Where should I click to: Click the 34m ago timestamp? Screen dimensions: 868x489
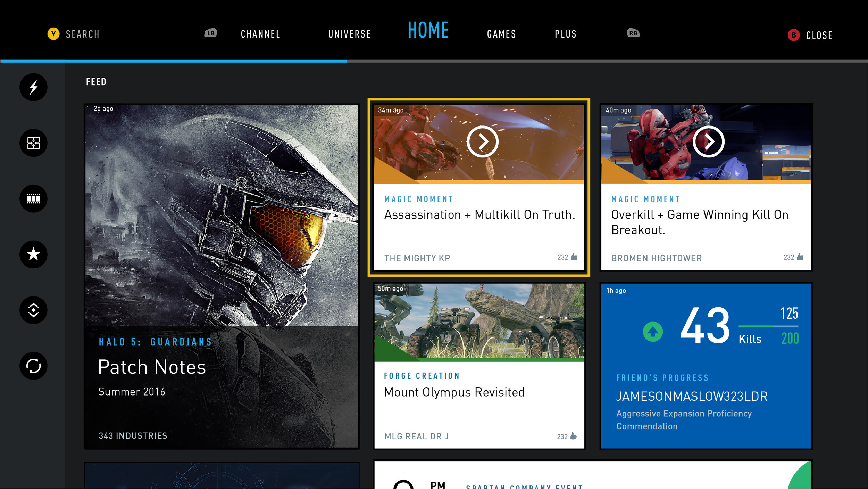click(x=391, y=110)
